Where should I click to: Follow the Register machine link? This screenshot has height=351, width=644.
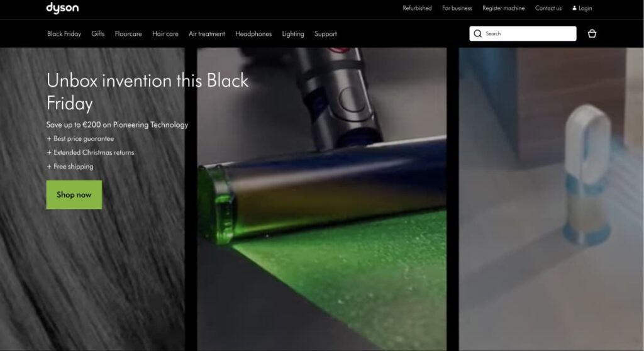point(503,8)
